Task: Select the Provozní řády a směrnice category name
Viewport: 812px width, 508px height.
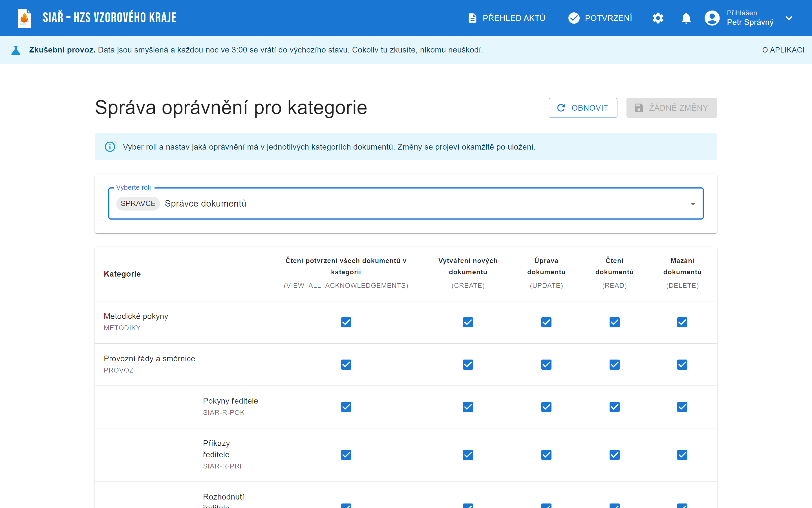Action: point(149,358)
